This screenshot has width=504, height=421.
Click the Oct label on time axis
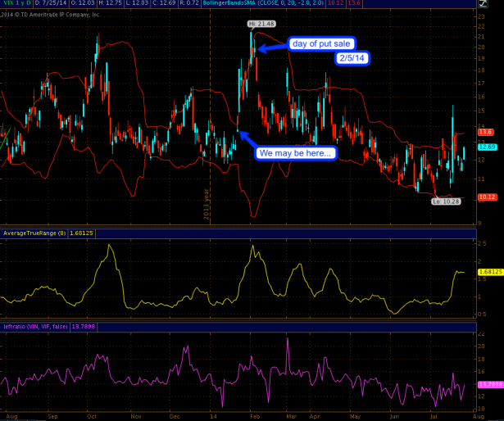pos(92,416)
